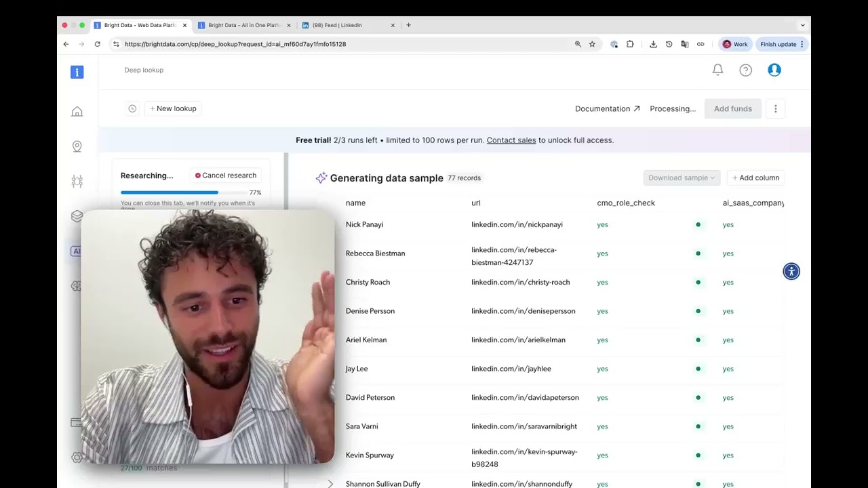The height and width of the screenshot is (488, 868).
Task: Follow the Contact sales link
Action: 511,140
